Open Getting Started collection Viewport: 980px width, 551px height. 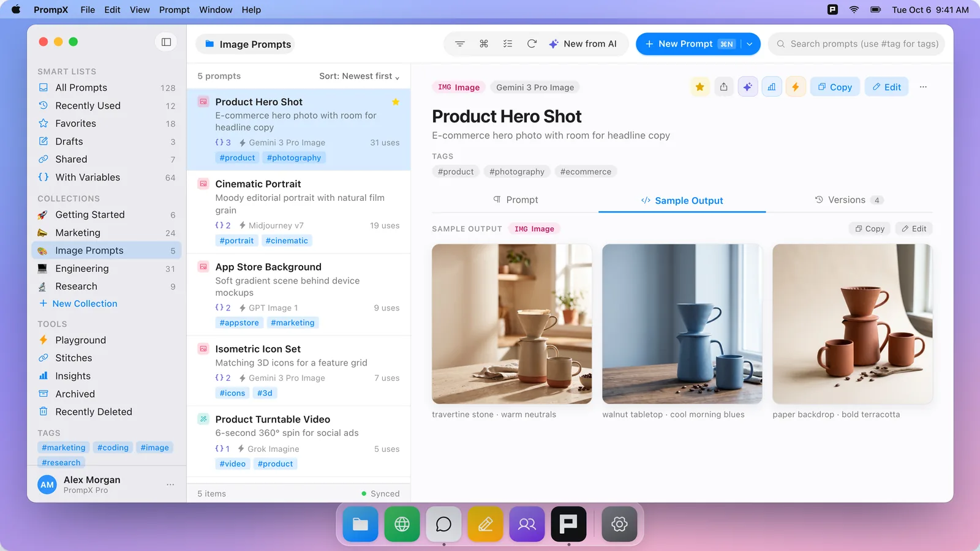point(107,215)
